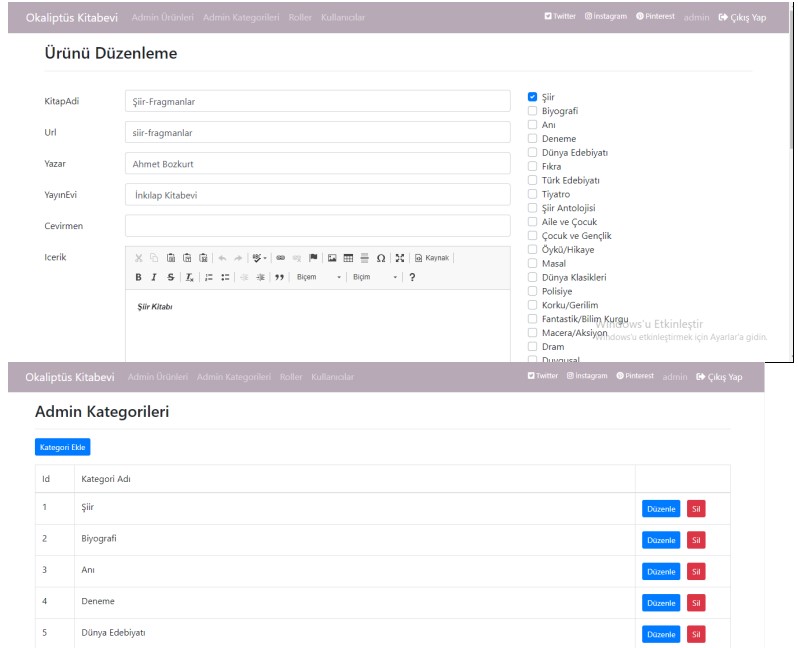Open Admin Ürünleri in the product edit navbar

pos(163,17)
